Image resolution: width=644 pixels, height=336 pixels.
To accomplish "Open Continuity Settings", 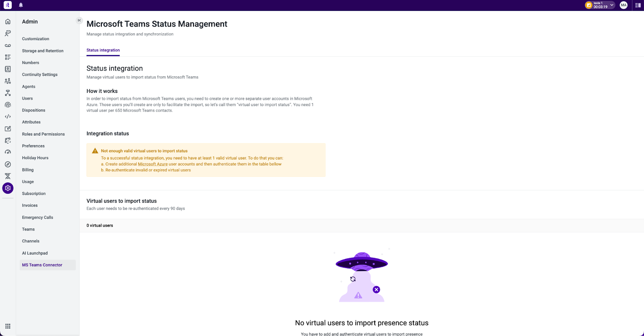I will 40,75.
